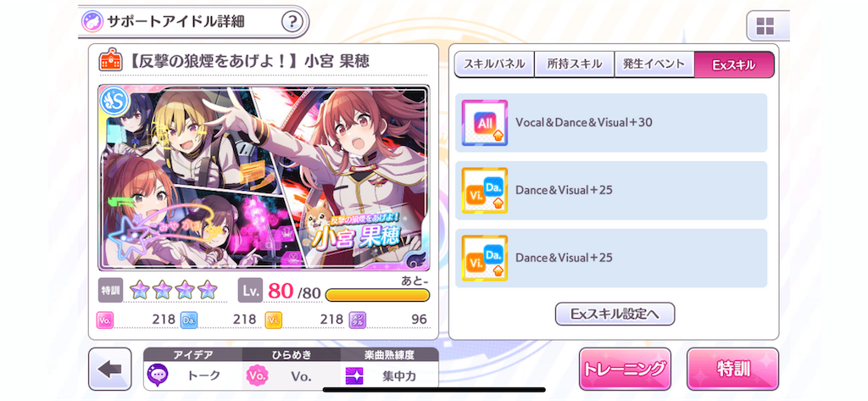Tap the yellow level experience bar

coord(377,295)
